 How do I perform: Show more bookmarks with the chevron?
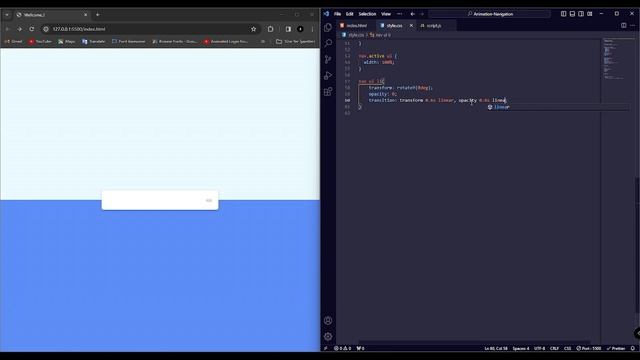(263, 41)
